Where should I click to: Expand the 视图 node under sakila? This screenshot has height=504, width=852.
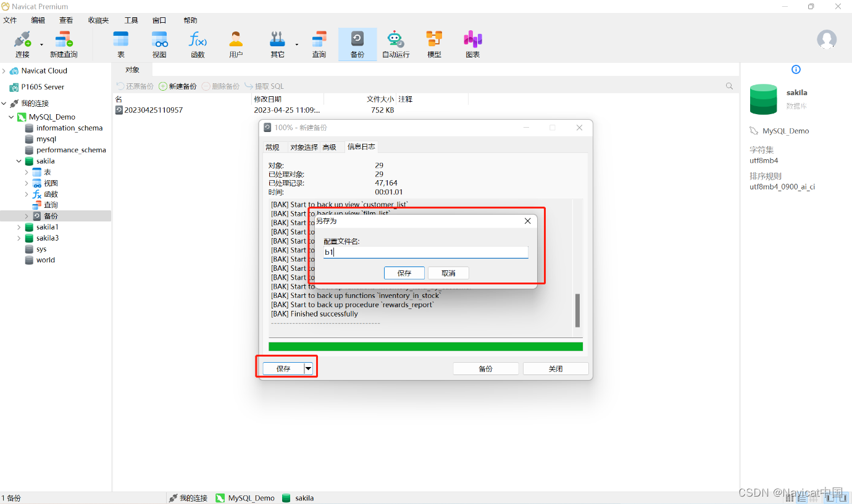tap(27, 183)
